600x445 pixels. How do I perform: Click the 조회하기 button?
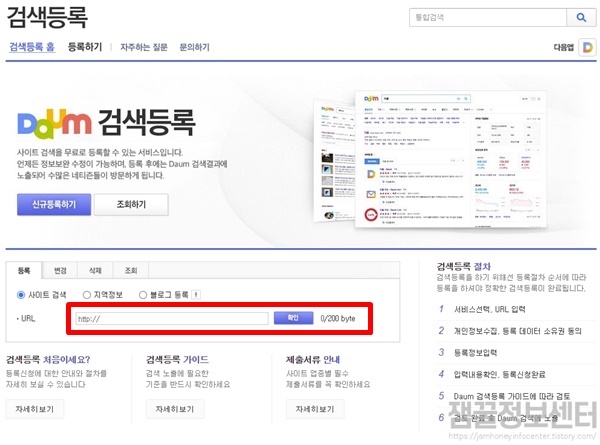[131, 204]
